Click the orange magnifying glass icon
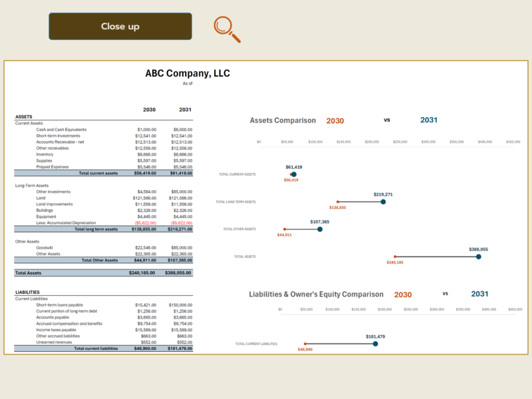Image resolution: width=532 pixels, height=399 pixels. [x=227, y=29]
